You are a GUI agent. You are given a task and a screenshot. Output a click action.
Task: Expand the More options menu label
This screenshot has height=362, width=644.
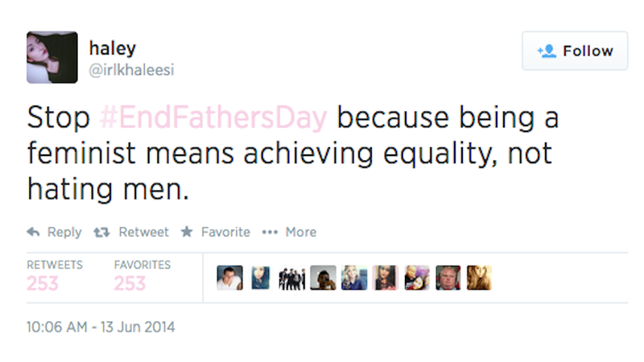(x=301, y=232)
